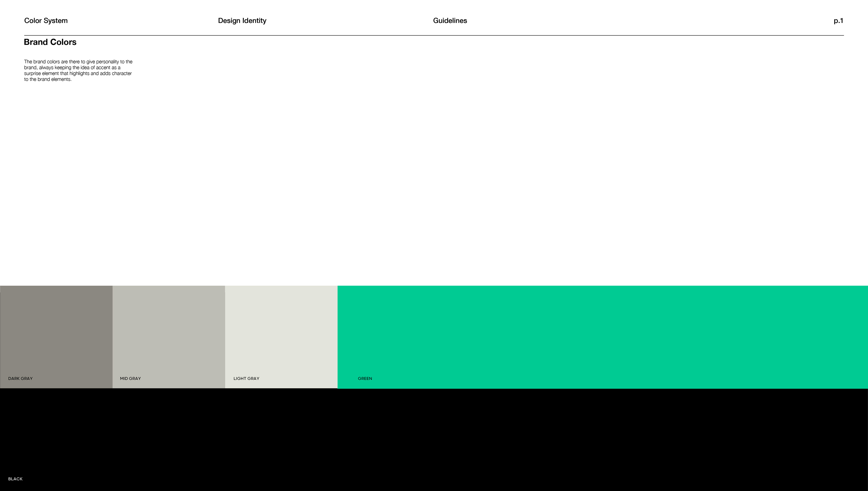The width and height of the screenshot is (868, 491).
Task: Click the 'LIGHT GRAY' label
Action: (246, 378)
